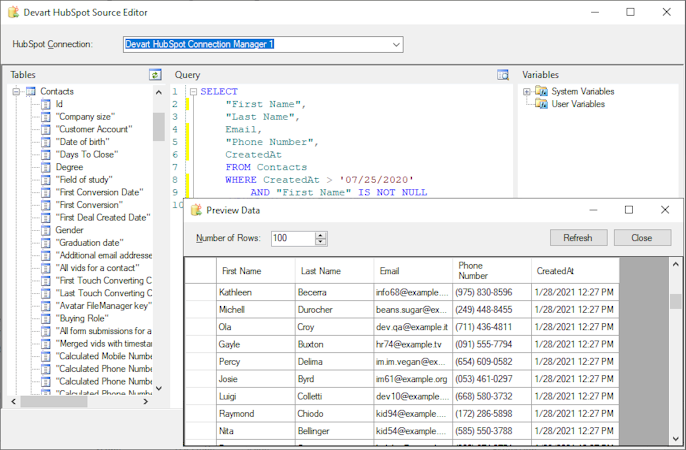This screenshot has width=686, height=450.
Task: Collapse the SELECT query code block
Action: [x=193, y=91]
